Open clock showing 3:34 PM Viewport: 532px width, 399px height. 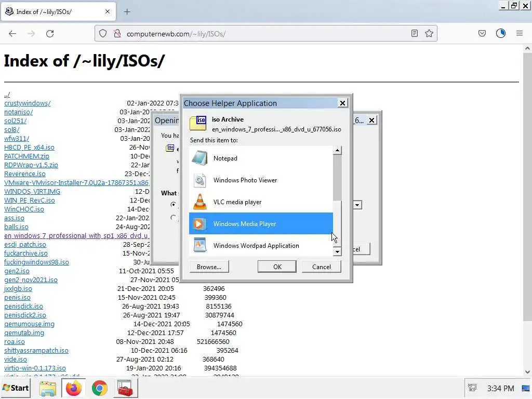(500, 388)
